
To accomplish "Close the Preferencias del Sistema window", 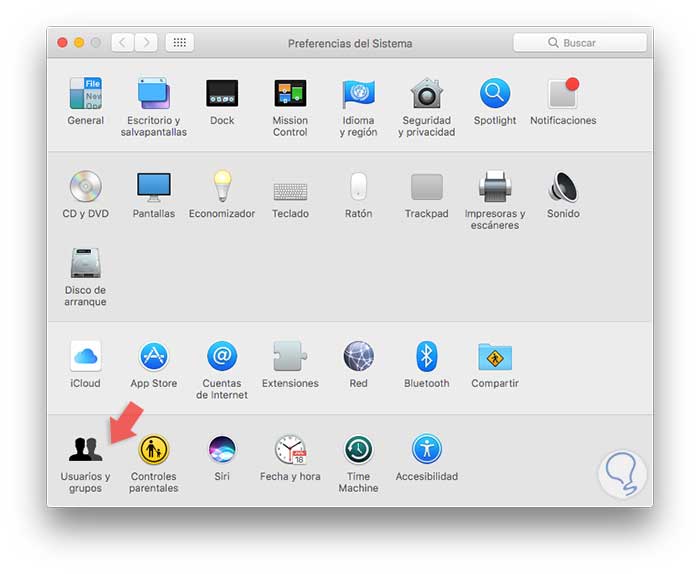I will [x=62, y=43].
